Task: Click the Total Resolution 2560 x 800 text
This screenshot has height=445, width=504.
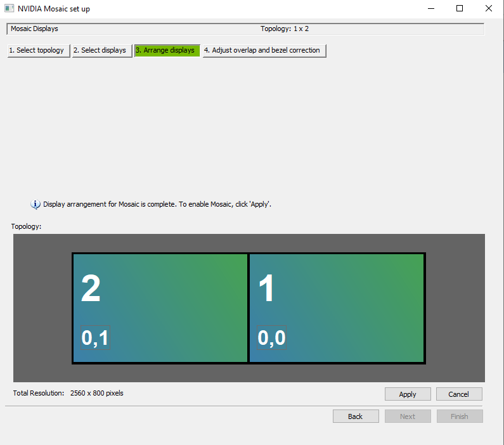Action: [68, 394]
